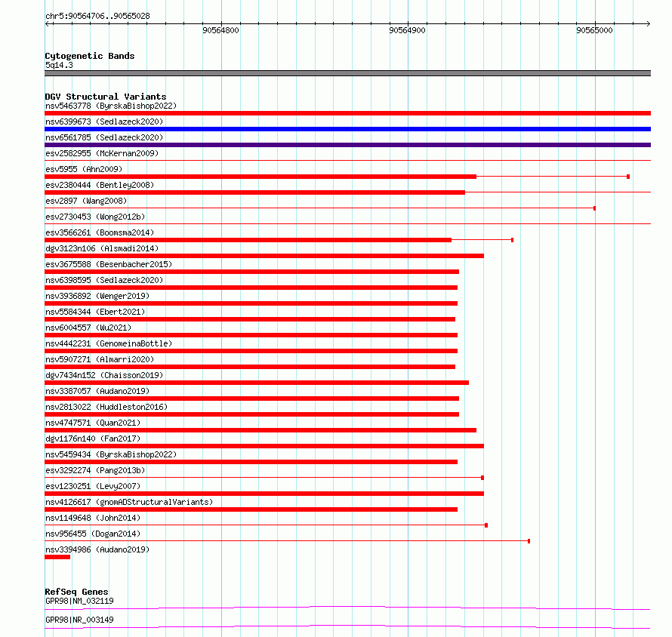Screen dimensions: 672x637
Task: Open nsv3387057 (Audano2019) variant
Action: pos(97,391)
